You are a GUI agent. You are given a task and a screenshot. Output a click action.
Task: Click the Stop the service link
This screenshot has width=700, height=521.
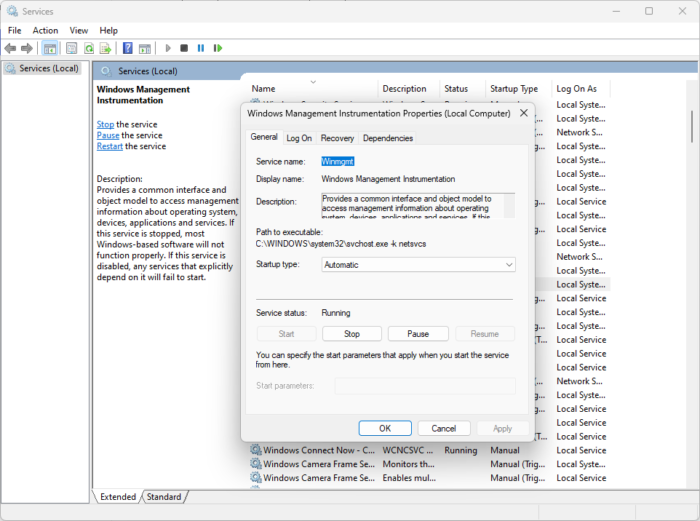[105, 124]
